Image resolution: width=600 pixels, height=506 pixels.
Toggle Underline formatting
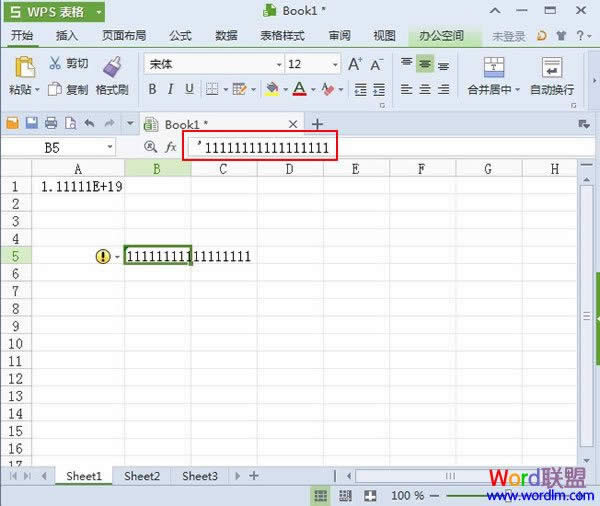click(x=188, y=89)
